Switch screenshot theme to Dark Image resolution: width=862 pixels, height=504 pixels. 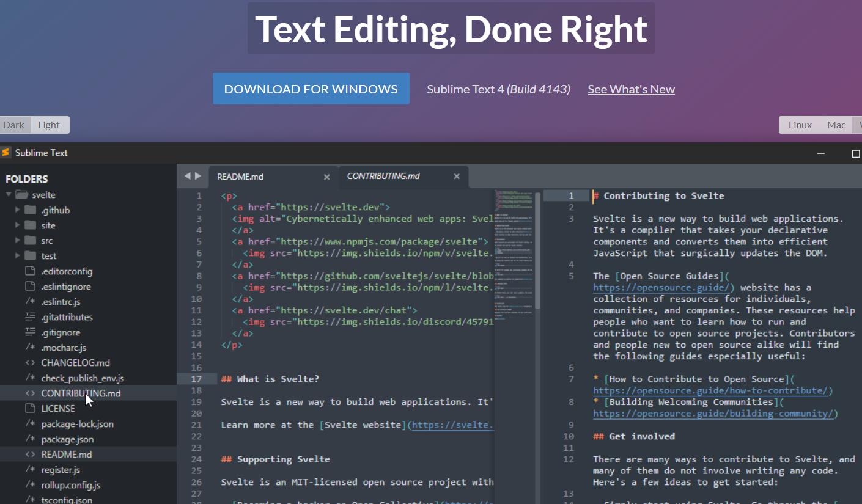pyautogui.click(x=13, y=125)
